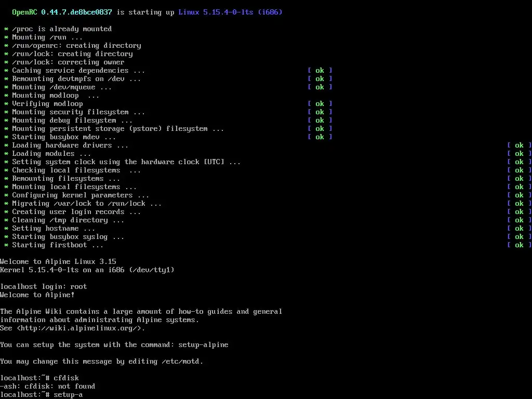Click 'Welcome to Alpine!' message

point(37,295)
